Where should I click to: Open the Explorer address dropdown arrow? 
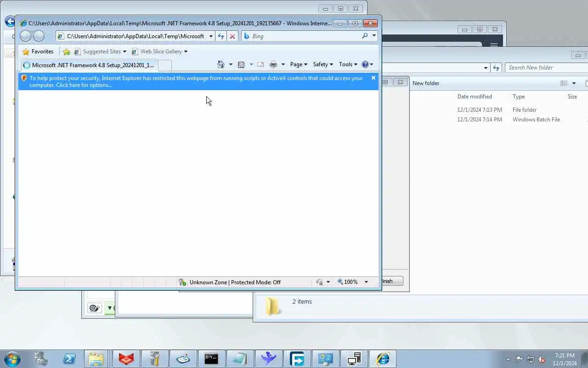click(x=486, y=68)
